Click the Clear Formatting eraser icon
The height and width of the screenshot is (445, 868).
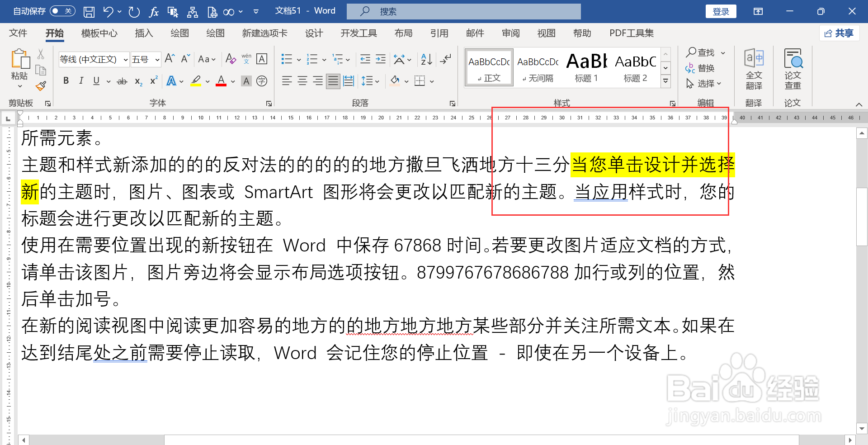231,59
